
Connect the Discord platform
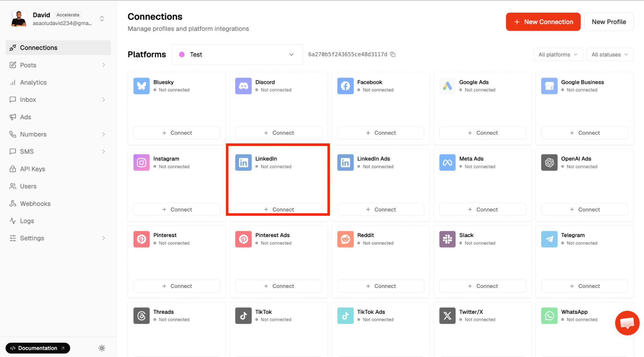(x=279, y=133)
